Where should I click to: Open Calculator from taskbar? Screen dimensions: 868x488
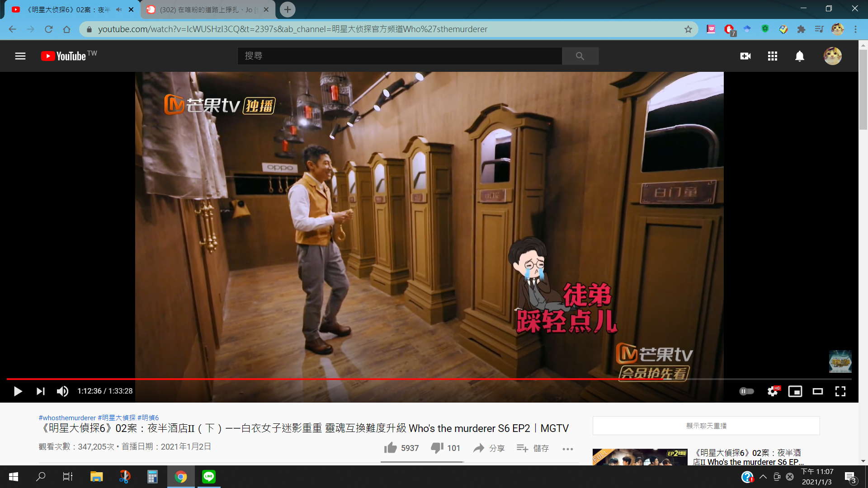[152, 477]
